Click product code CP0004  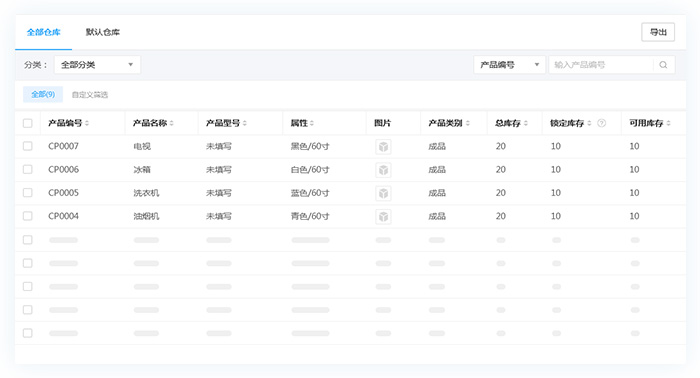pos(63,216)
